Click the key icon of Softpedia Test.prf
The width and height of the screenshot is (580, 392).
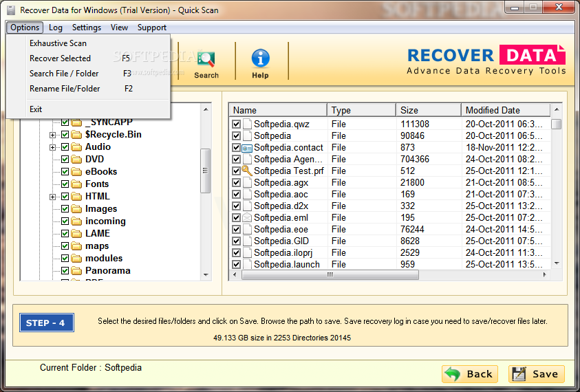pos(247,171)
